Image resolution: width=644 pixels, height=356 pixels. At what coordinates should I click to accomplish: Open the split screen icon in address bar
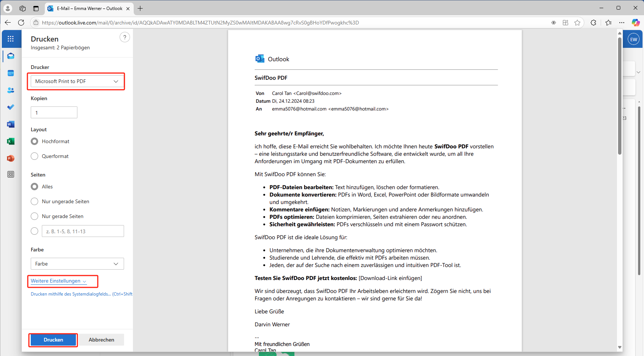click(565, 23)
